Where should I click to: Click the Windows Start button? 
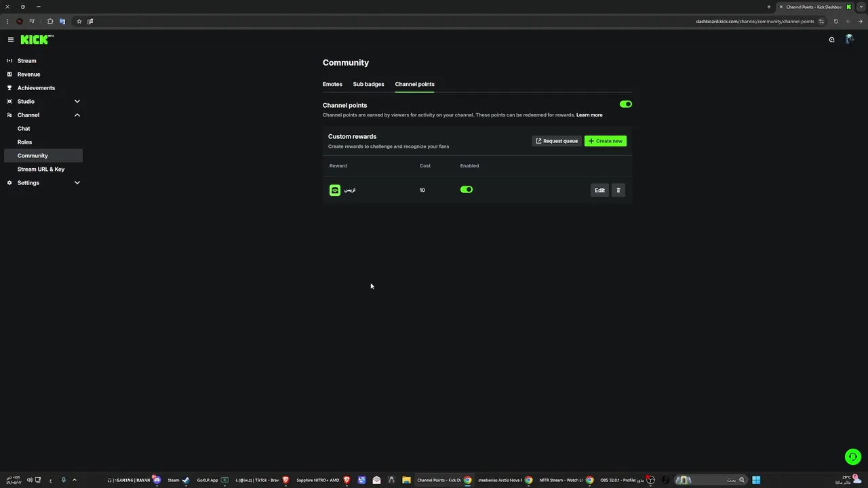tap(756, 480)
